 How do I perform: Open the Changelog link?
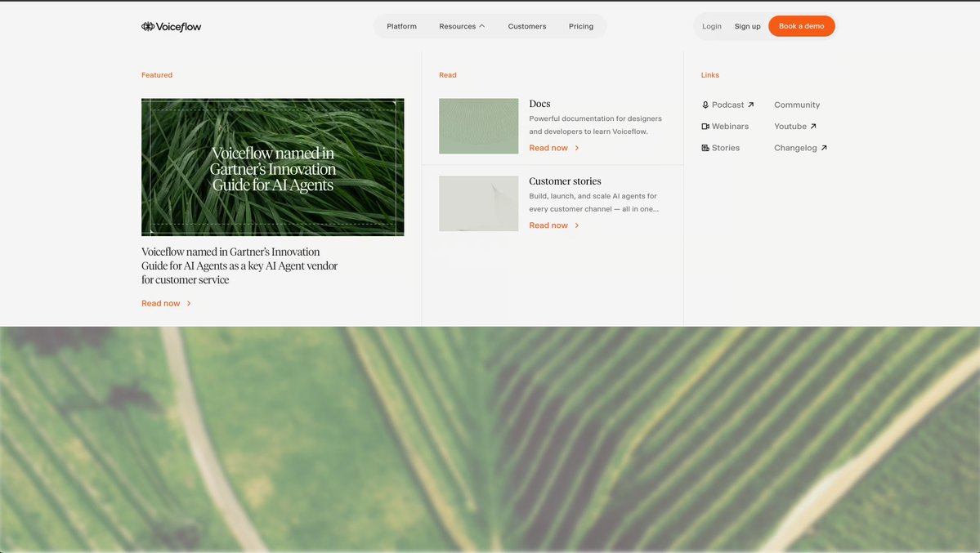795,148
